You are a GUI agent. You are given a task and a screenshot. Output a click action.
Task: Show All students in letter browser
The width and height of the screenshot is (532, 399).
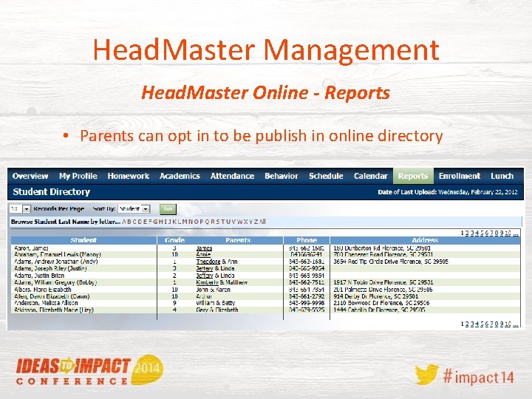262,222
